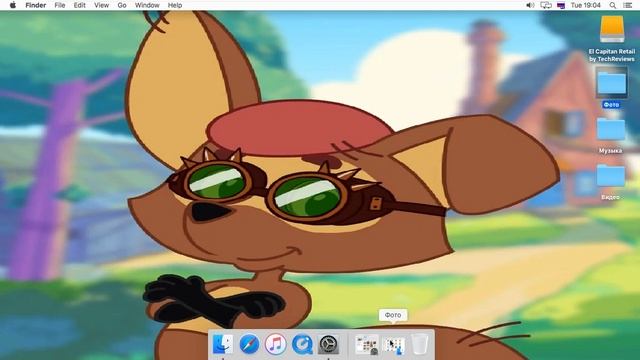Open the Trash in Dock

coord(420,344)
